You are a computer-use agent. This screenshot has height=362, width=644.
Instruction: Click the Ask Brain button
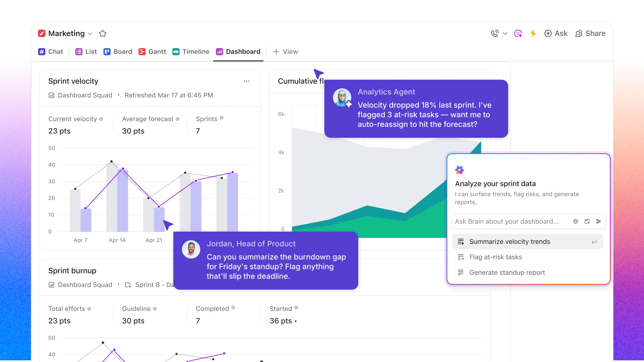coord(556,33)
